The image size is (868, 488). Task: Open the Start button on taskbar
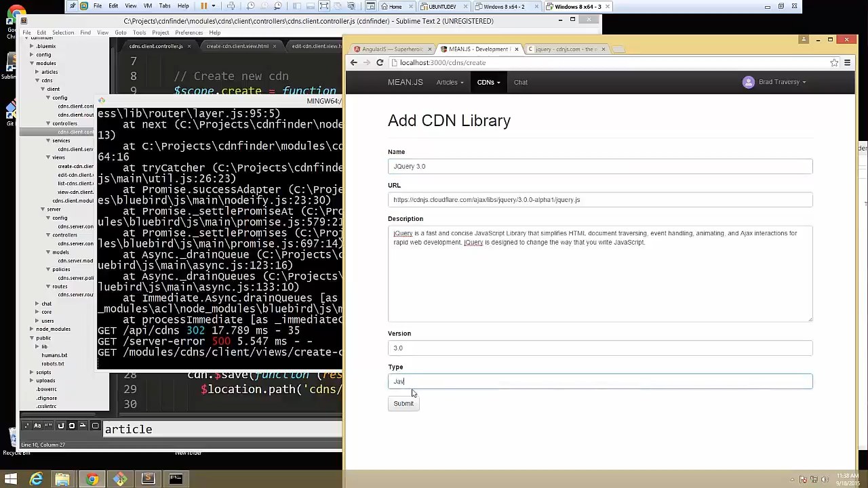[x=11, y=479]
